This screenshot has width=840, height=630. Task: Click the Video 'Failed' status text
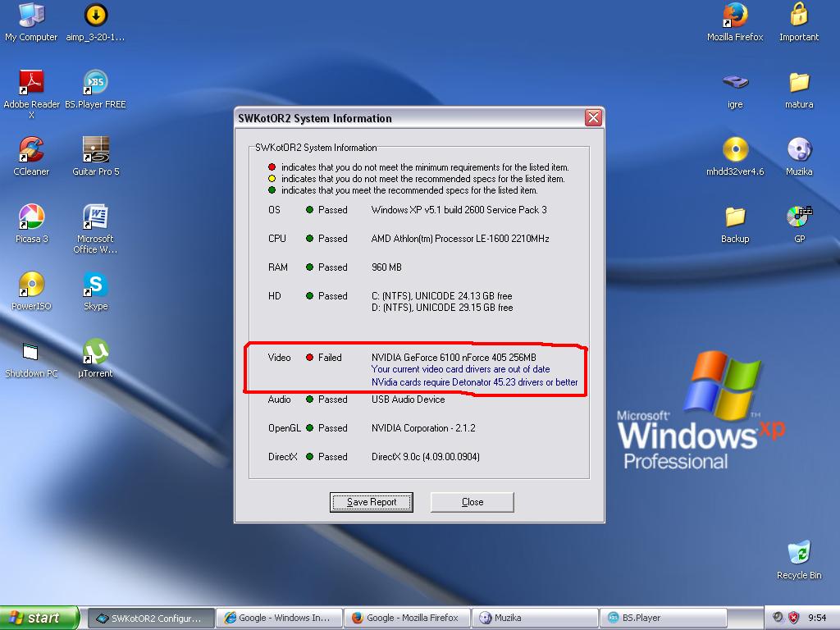[330, 358]
